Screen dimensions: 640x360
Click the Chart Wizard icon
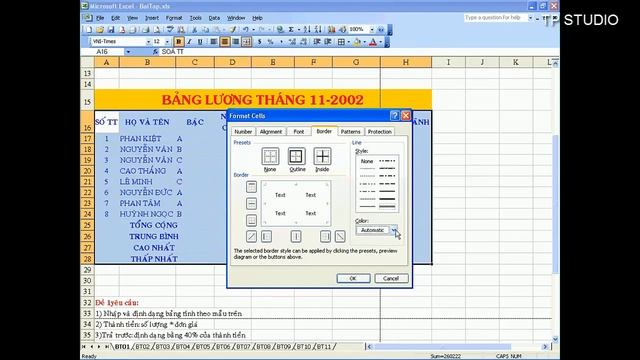pos(331,30)
